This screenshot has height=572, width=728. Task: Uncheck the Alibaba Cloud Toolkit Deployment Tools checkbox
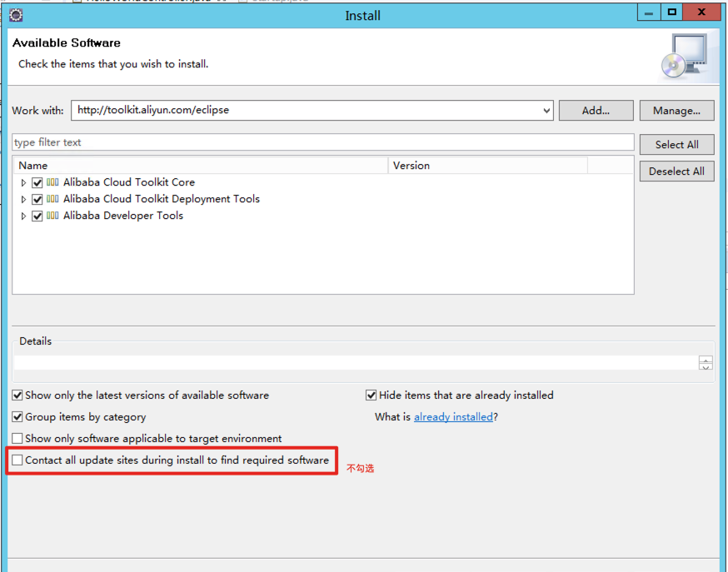pyautogui.click(x=37, y=200)
